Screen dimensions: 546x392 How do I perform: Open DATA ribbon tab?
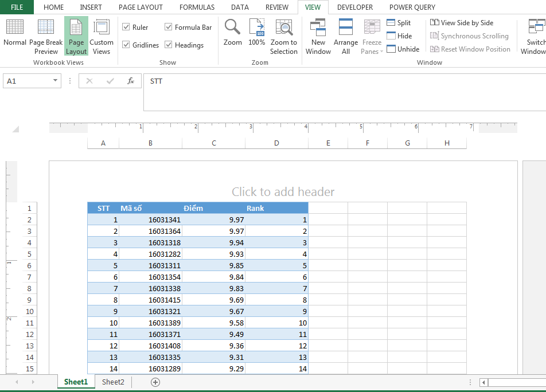(x=240, y=7)
